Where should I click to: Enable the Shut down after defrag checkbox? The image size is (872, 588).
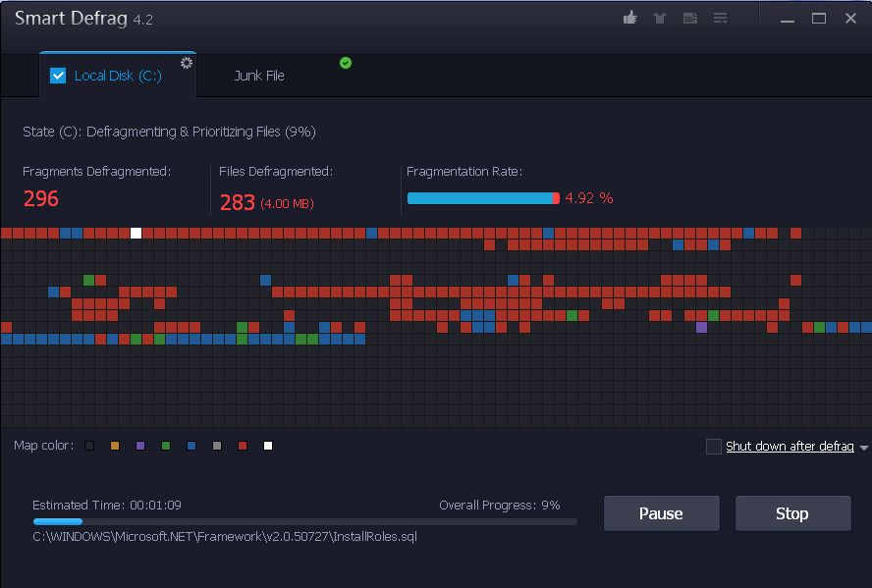(x=714, y=447)
